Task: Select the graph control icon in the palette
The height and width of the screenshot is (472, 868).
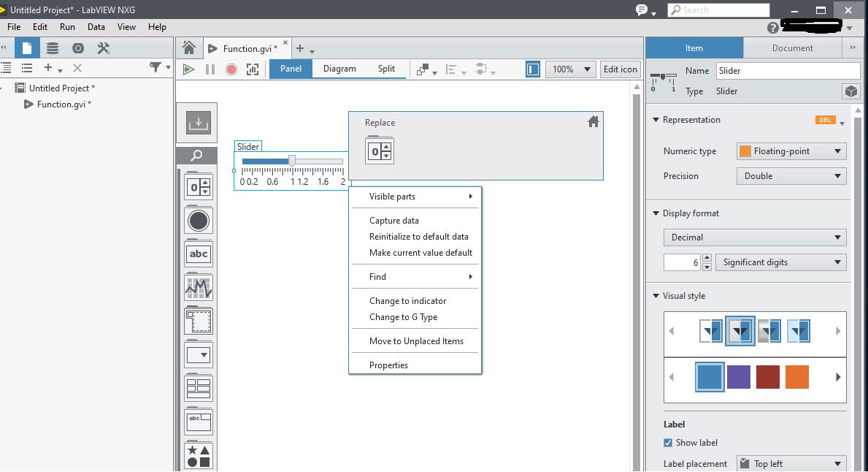Action: 199,287
